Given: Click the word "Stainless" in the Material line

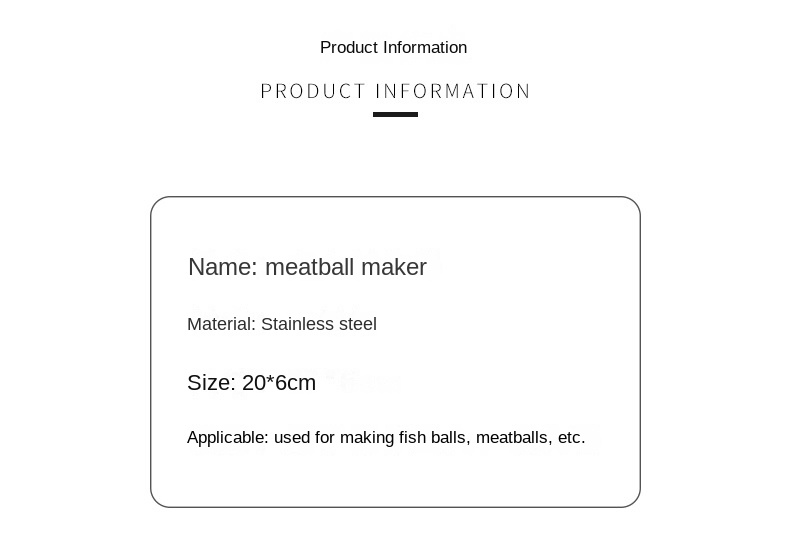Looking at the screenshot, I should (297, 324).
